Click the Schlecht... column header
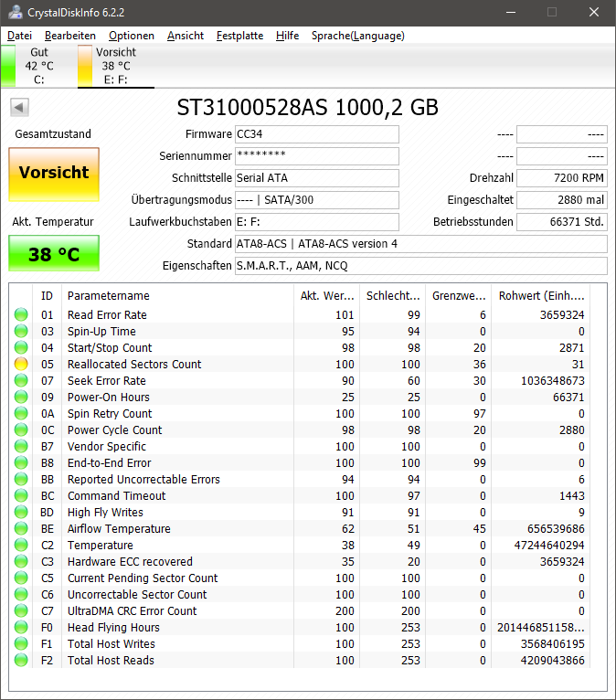616x700 pixels. click(393, 296)
